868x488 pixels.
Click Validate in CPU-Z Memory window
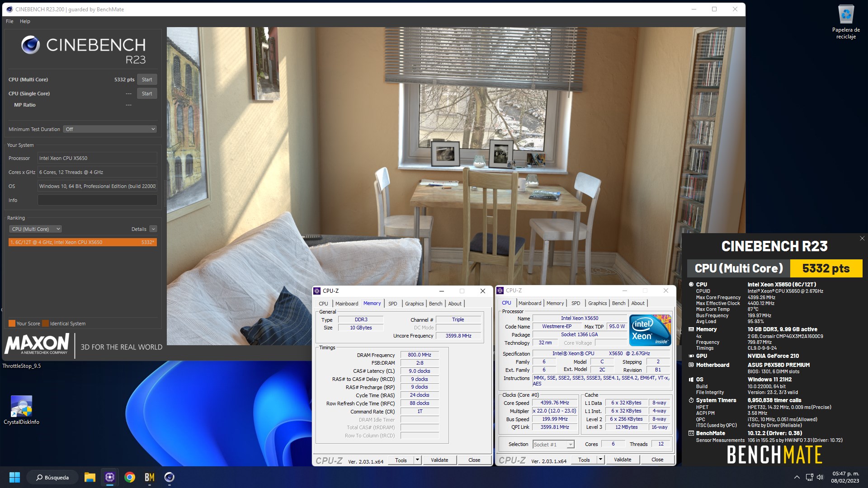[x=439, y=460]
